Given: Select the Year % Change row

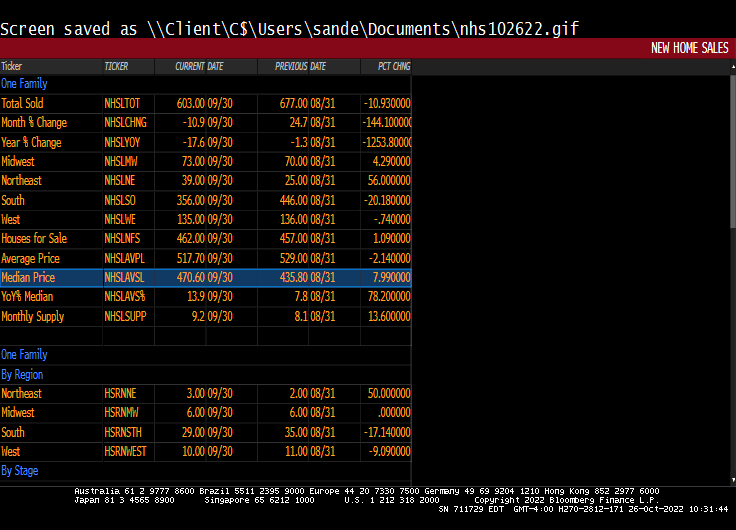Looking at the screenshot, I should coord(31,142).
